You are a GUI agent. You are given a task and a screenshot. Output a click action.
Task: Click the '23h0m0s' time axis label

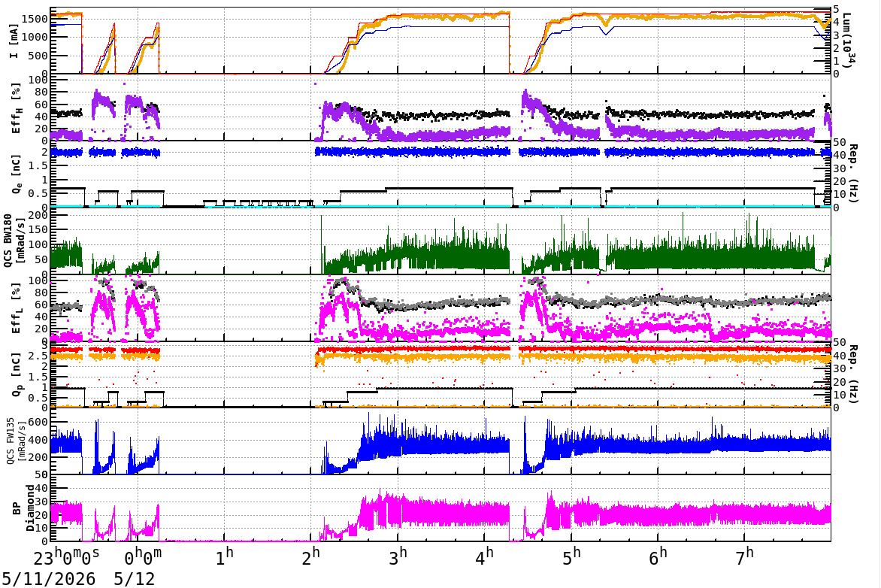tap(66, 557)
